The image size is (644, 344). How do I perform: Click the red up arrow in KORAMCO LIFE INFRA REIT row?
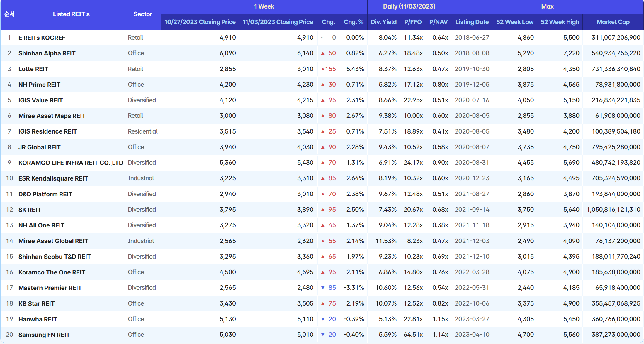click(x=323, y=163)
